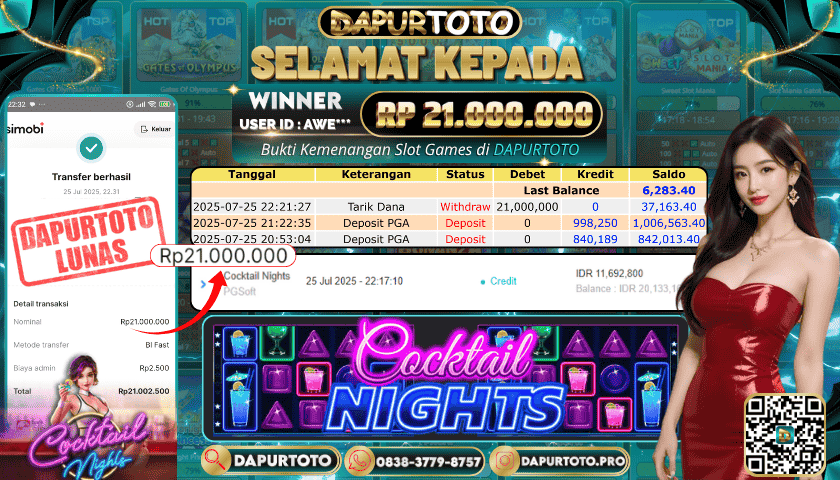Expand the Cocktail Nights row chevron
This screenshot has width=840, height=480.
[203, 284]
